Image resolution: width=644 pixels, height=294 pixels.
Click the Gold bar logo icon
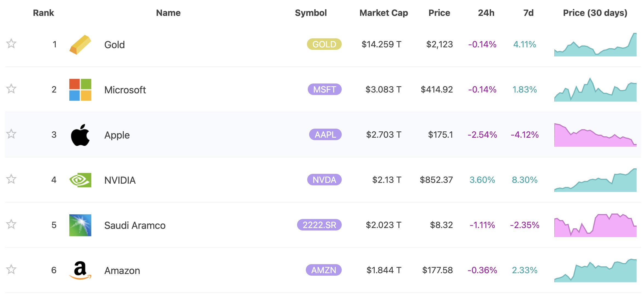(x=80, y=45)
